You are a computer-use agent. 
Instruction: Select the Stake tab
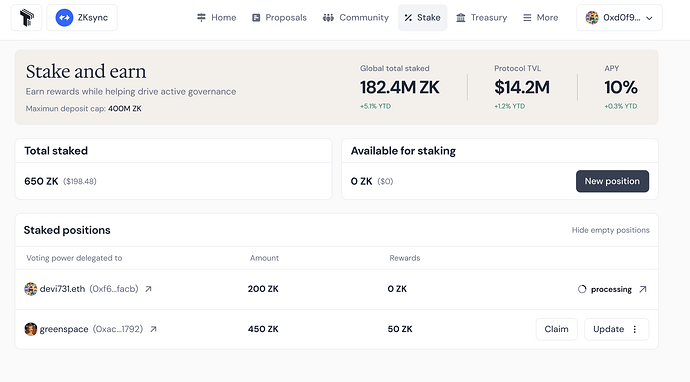pyautogui.click(x=422, y=18)
